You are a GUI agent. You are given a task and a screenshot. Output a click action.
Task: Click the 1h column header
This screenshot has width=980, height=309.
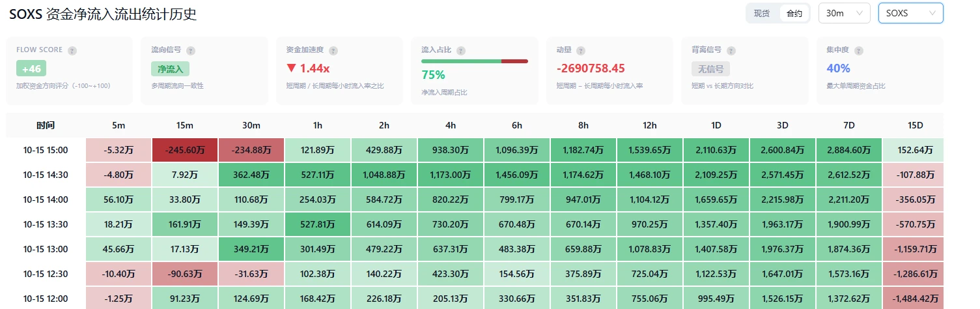coord(318,125)
